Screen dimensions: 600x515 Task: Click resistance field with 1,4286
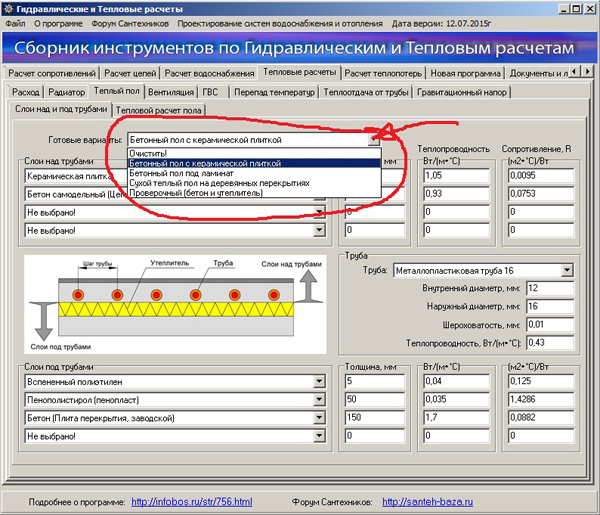[541, 399]
